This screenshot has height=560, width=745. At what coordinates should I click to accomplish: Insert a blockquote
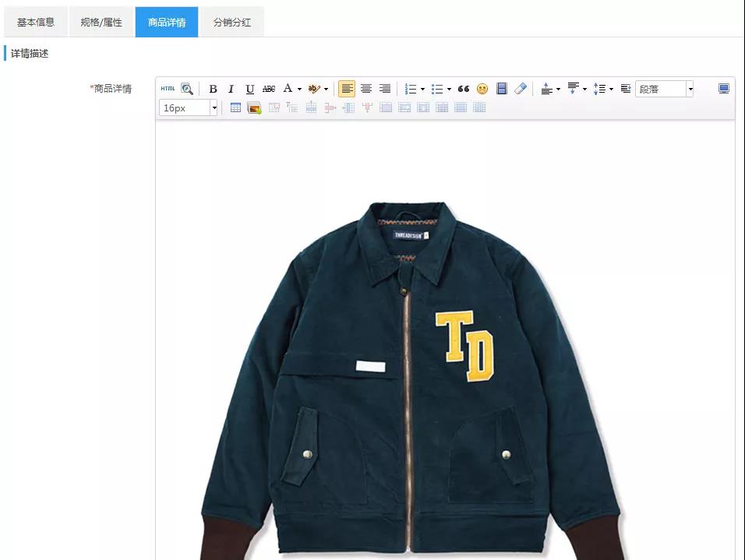pyautogui.click(x=464, y=89)
